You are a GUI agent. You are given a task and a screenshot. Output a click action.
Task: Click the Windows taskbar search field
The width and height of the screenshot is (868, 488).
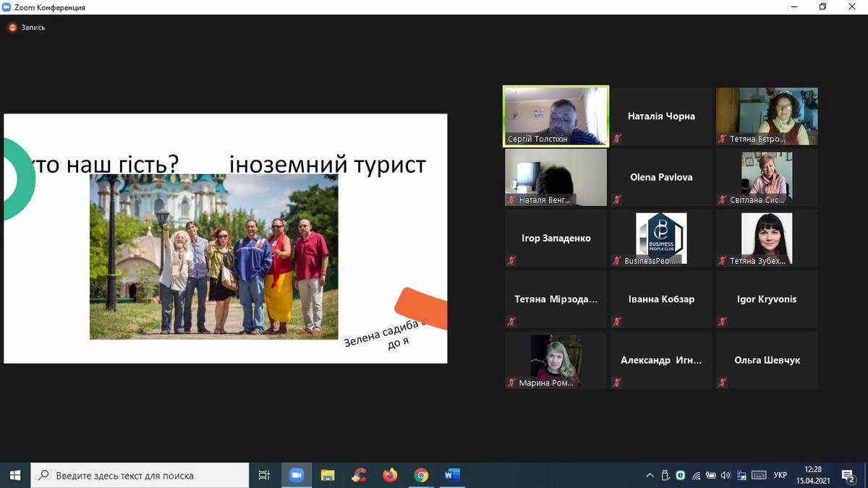140,475
